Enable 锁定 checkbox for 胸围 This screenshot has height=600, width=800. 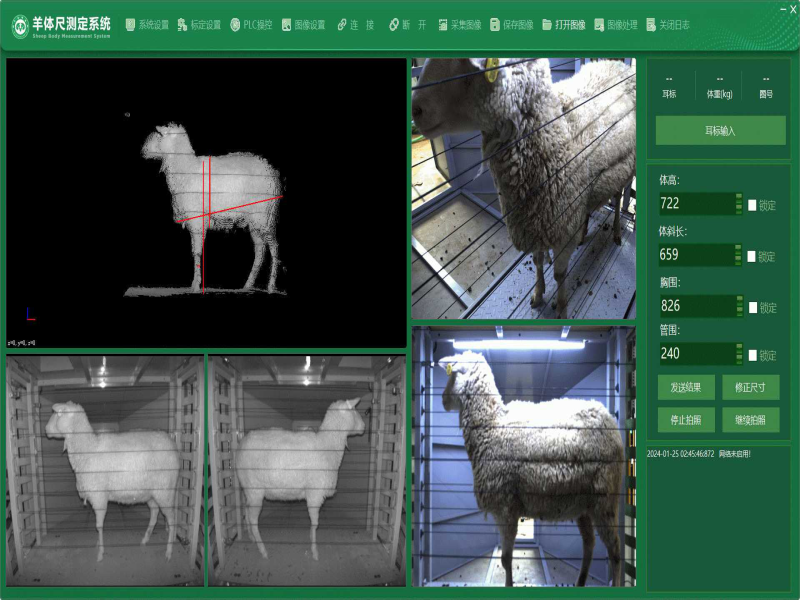[752, 307]
